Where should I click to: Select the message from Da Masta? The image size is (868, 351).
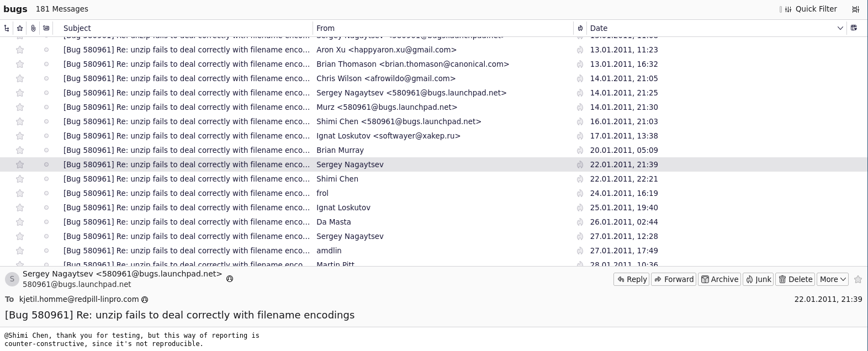pos(334,222)
